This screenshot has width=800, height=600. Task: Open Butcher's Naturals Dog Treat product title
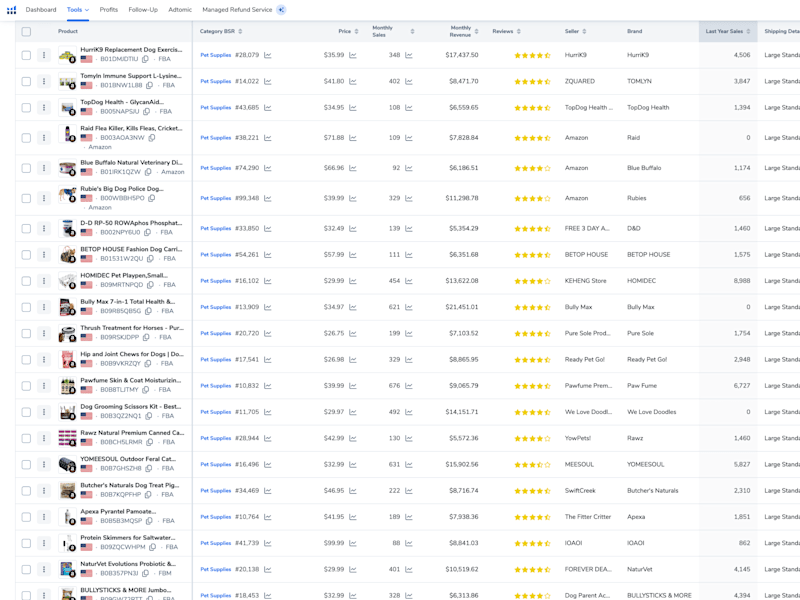tap(130, 485)
